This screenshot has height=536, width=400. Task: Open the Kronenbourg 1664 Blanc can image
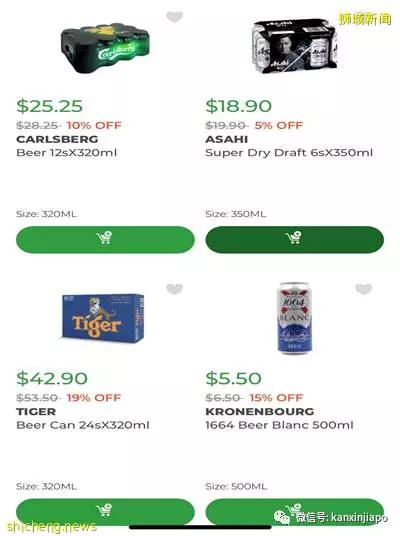tap(294, 318)
